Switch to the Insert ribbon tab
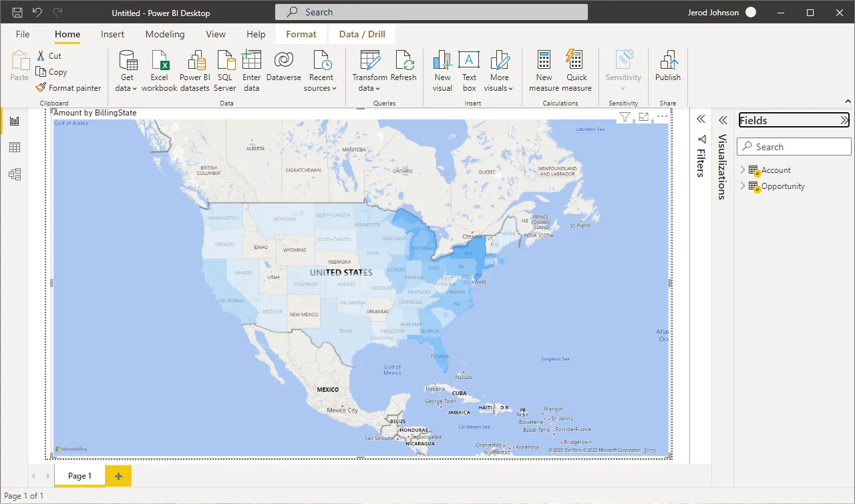The image size is (855, 504). (112, 34)
